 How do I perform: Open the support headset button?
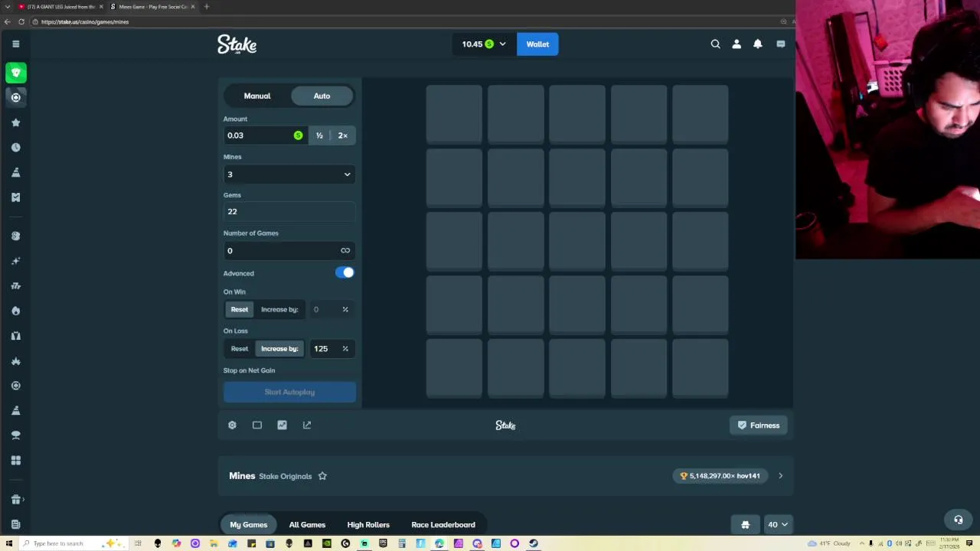coord(958,520)
